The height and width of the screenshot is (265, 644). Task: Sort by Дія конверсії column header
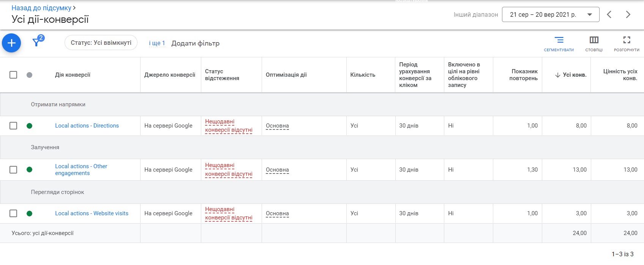[x=73, y=75]
